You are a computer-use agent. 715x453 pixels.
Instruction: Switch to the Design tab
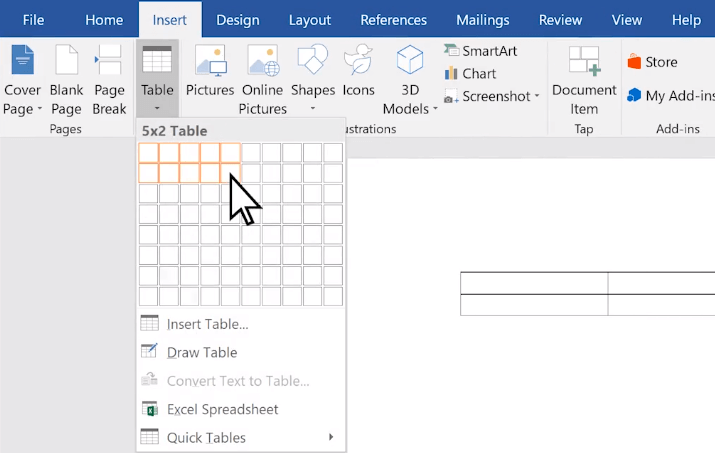[237, 20]
